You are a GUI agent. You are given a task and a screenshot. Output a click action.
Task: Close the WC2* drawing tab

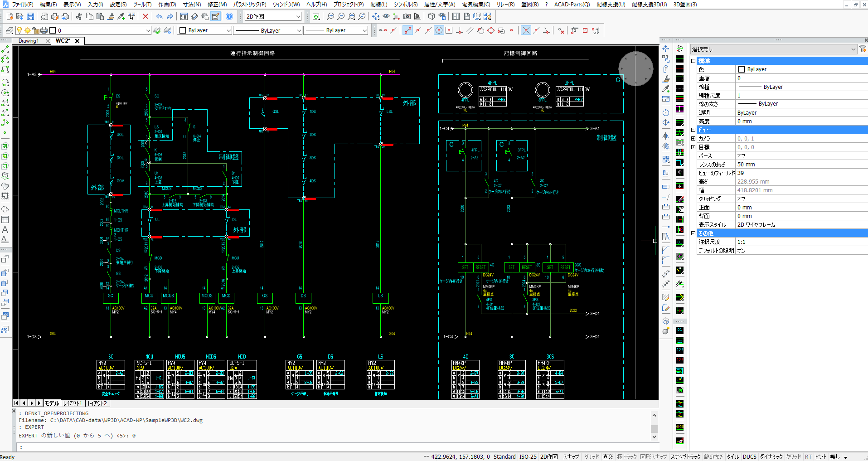click(77, 41)
